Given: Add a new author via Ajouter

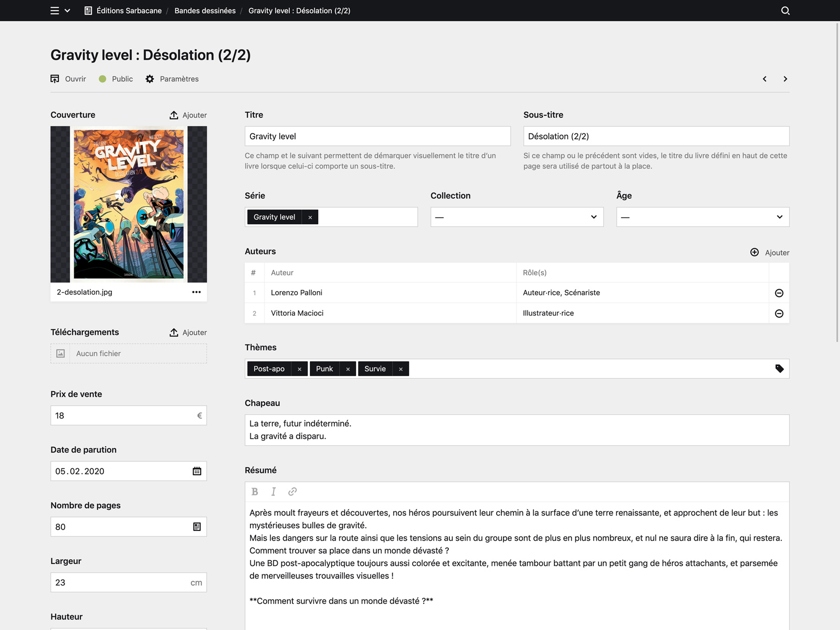Looking at the screenshot, I should click(770, 253).
